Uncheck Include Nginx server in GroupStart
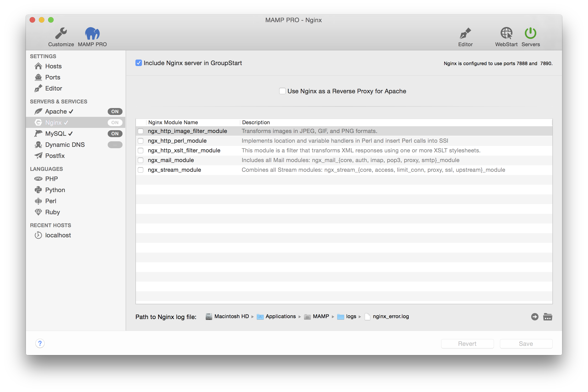 [138, 63]
